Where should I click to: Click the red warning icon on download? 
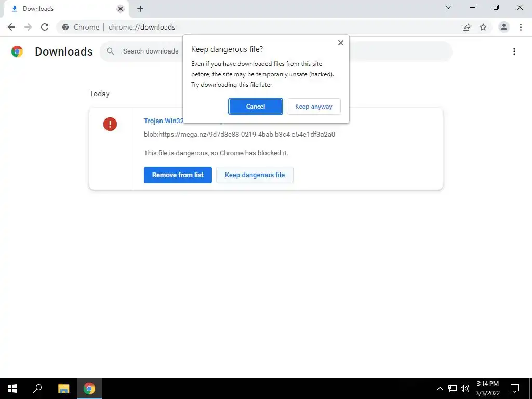click(110, 124)
